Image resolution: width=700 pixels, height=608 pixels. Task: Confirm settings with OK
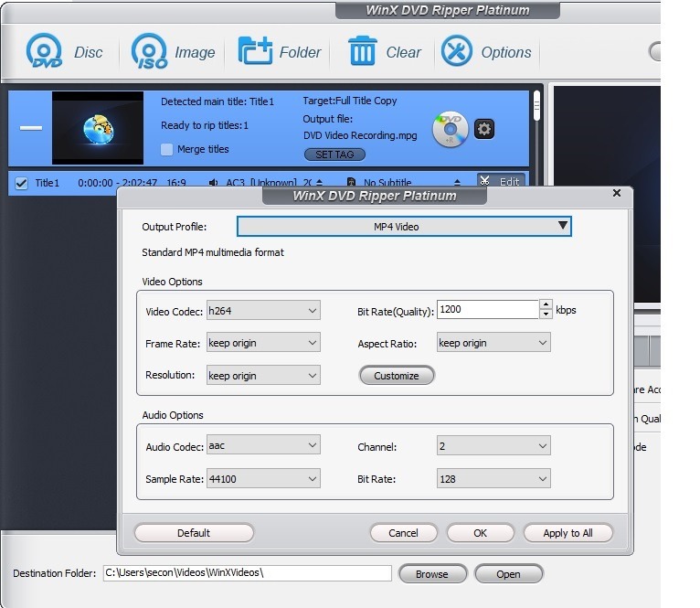coord(481,532)
